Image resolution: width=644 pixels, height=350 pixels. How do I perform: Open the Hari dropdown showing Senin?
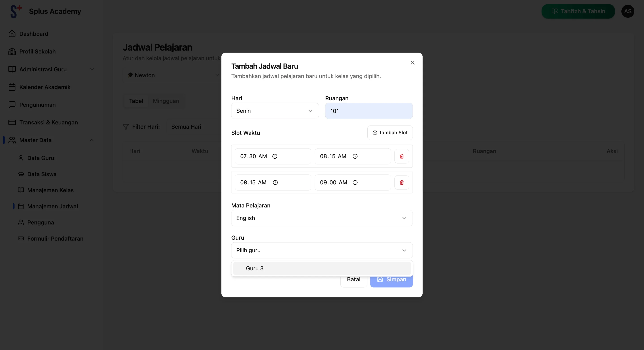(275, 111)
